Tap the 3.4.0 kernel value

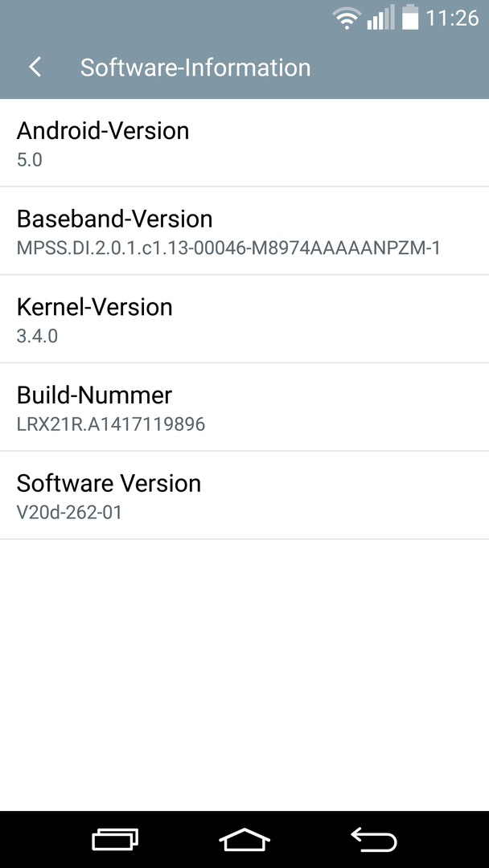pyautogui.click(x=37, y=336)
